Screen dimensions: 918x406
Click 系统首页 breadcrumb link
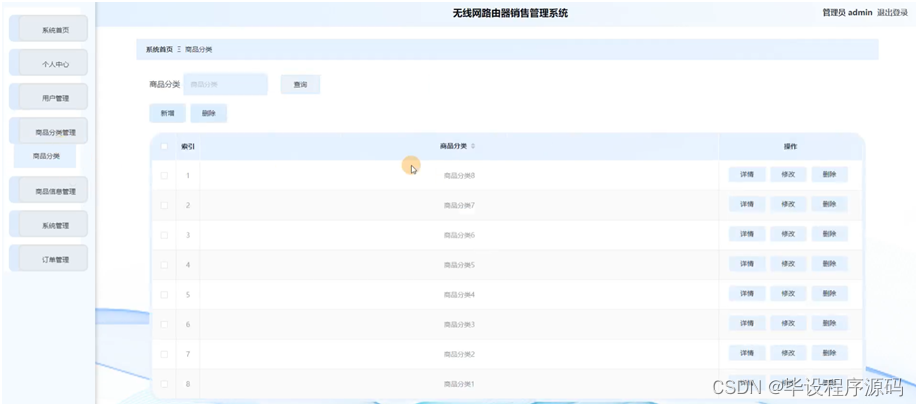pos(159,50)
